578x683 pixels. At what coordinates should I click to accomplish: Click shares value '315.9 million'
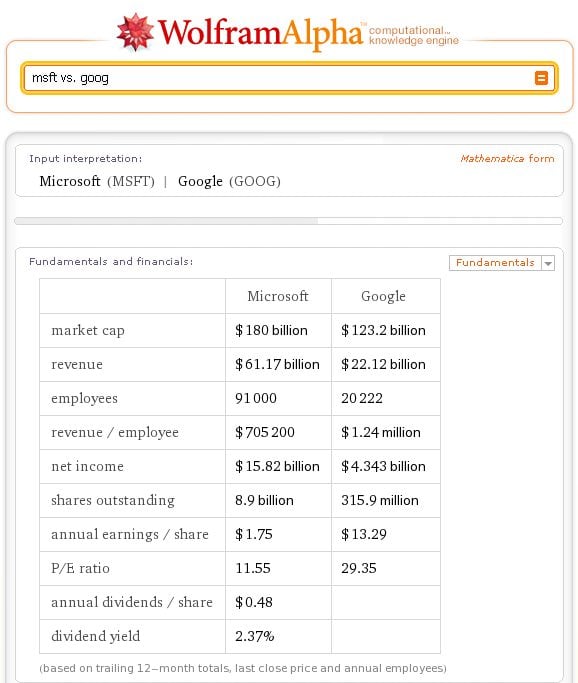(380, 500)
